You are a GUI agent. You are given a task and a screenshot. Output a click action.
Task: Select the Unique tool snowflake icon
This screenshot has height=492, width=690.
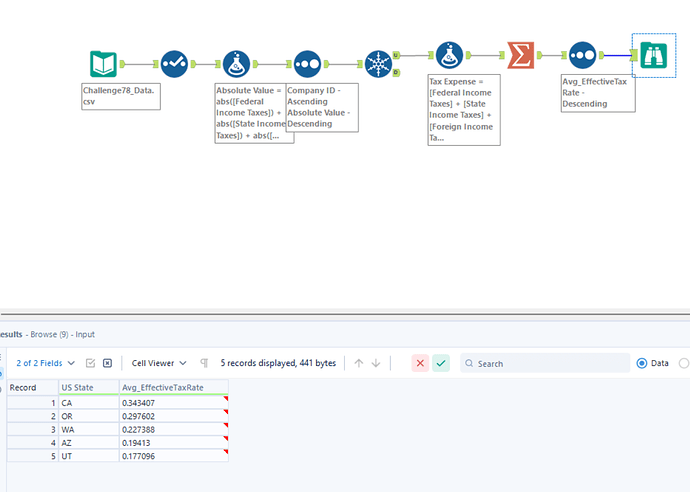(x=379, y=64)
